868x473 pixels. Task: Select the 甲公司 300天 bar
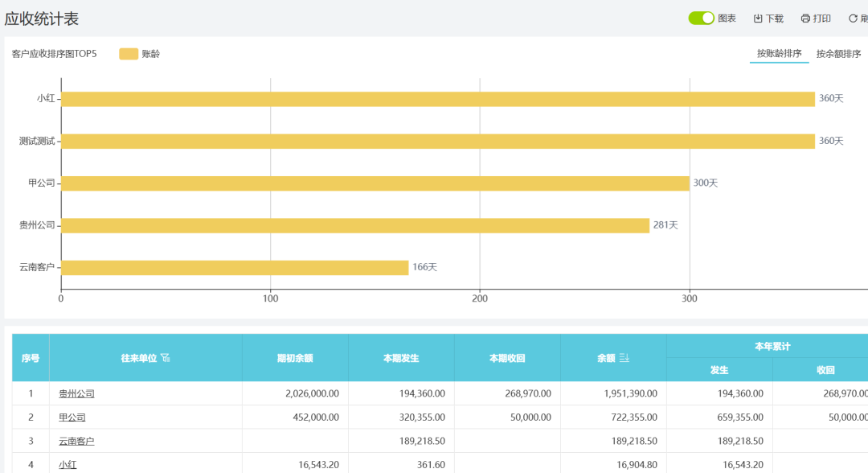(375, 183)
